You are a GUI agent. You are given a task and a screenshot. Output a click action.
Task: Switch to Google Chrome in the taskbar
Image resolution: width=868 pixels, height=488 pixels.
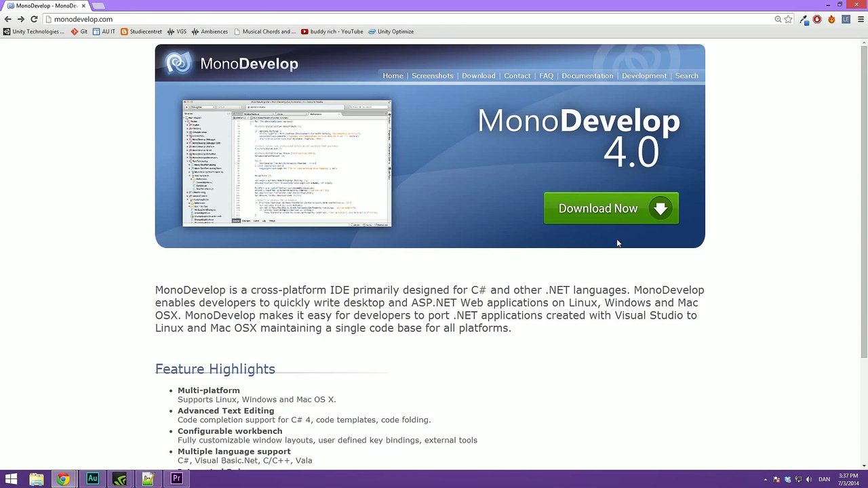[x=63, y=479]
